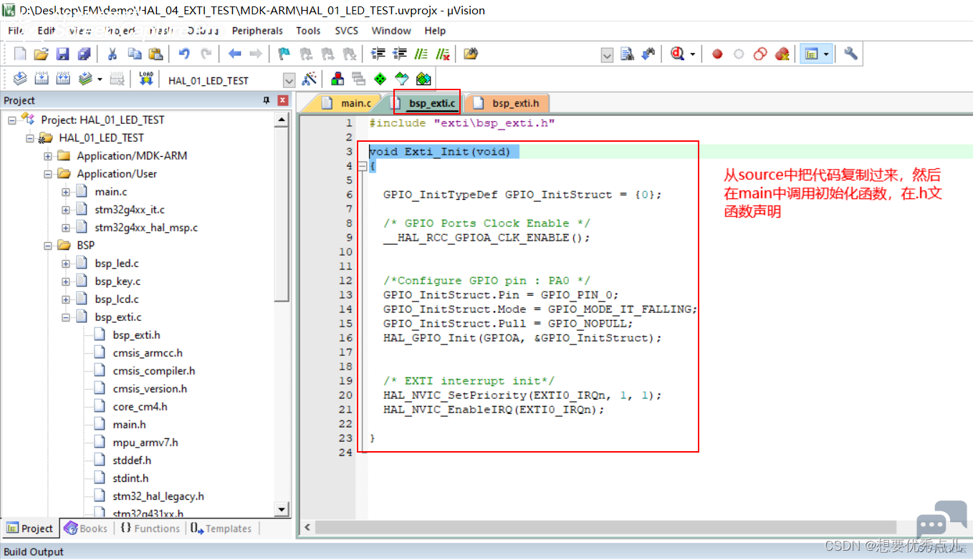Image resolution: width=973 pixels, height=560 pixels.
Task: Click the Download LOAD icon
Action: 146,79
